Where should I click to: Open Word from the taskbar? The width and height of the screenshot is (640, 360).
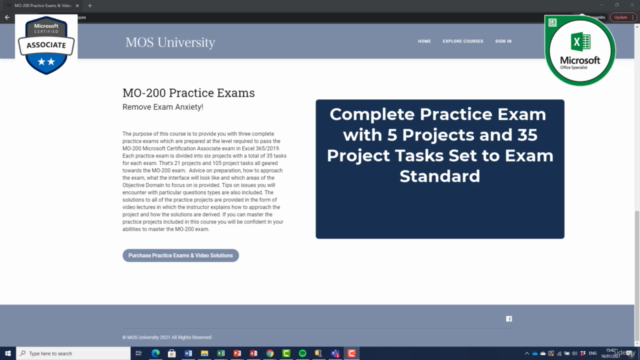coord(188,353)
